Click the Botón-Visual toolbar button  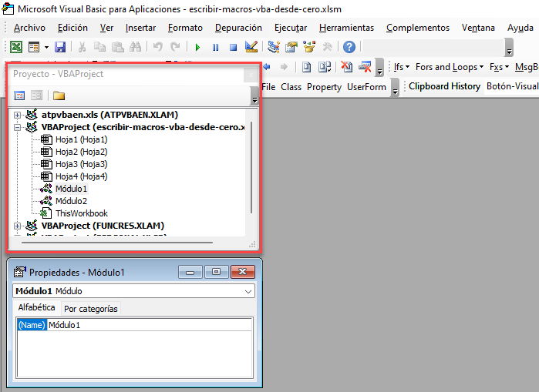pyautogui.click(x=512, y=86)
